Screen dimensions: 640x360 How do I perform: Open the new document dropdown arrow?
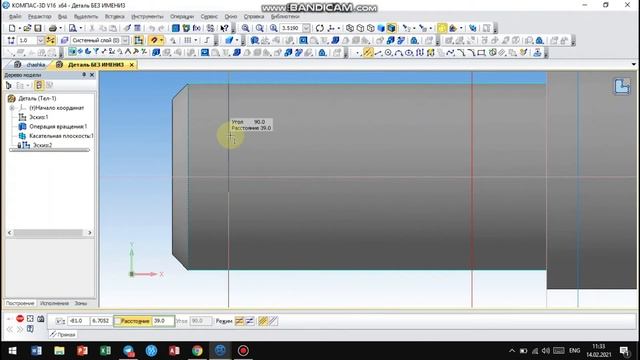pyautogui.click(x=19, y=28)
